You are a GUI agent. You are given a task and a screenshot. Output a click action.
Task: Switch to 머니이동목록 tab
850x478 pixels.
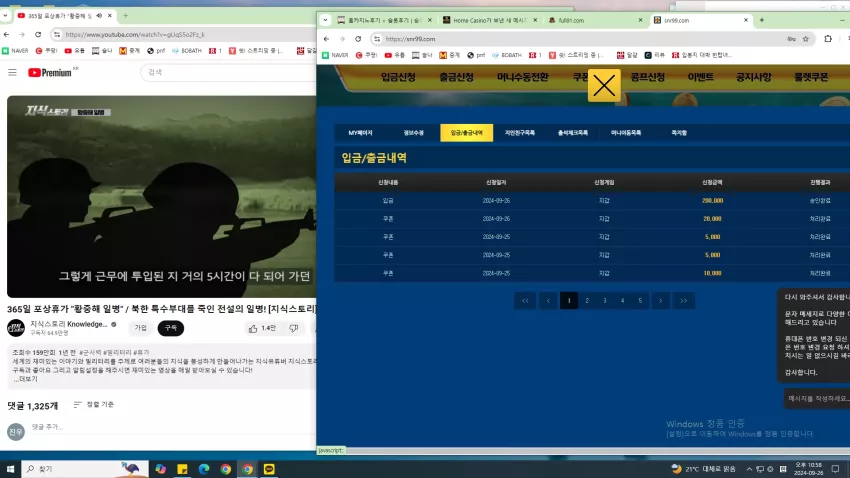(626, 133)
